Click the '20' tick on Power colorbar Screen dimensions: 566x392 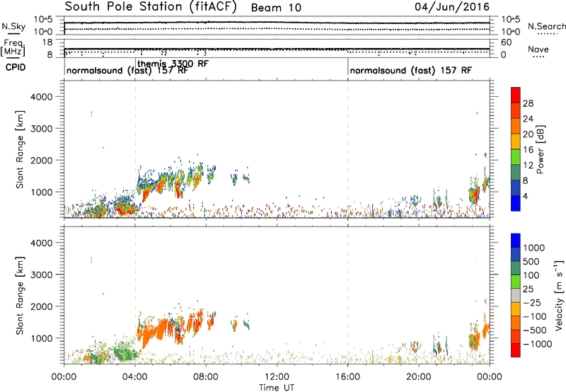pos(528,134)
